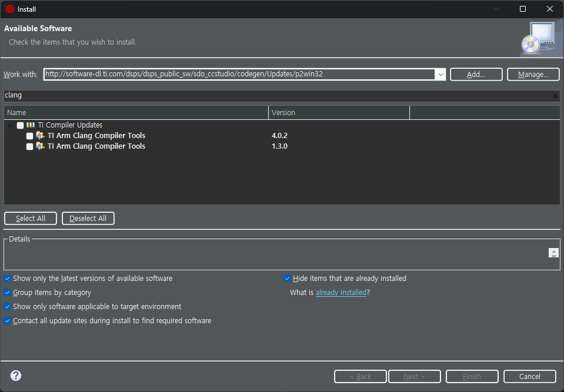564x392 pixels.
Task: Toggle Hide items that are already installed
Action: coord(287,279)
